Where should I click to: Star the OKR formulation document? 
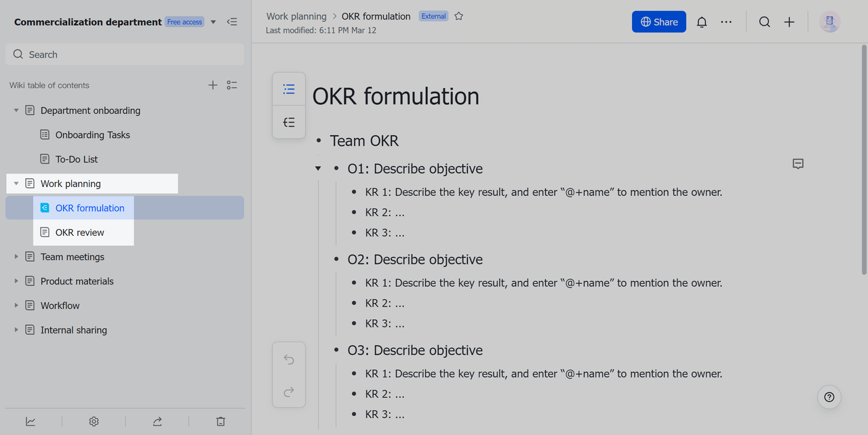458,16
